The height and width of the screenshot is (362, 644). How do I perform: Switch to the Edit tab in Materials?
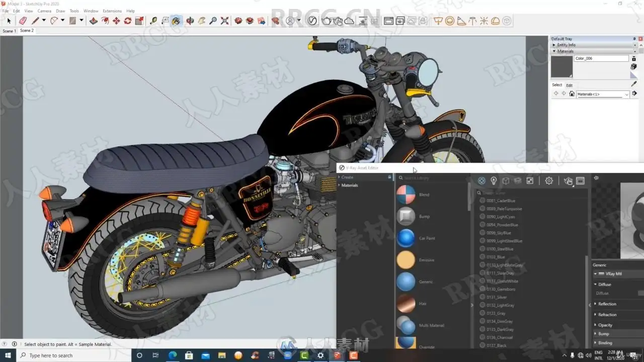click(569, 85)
